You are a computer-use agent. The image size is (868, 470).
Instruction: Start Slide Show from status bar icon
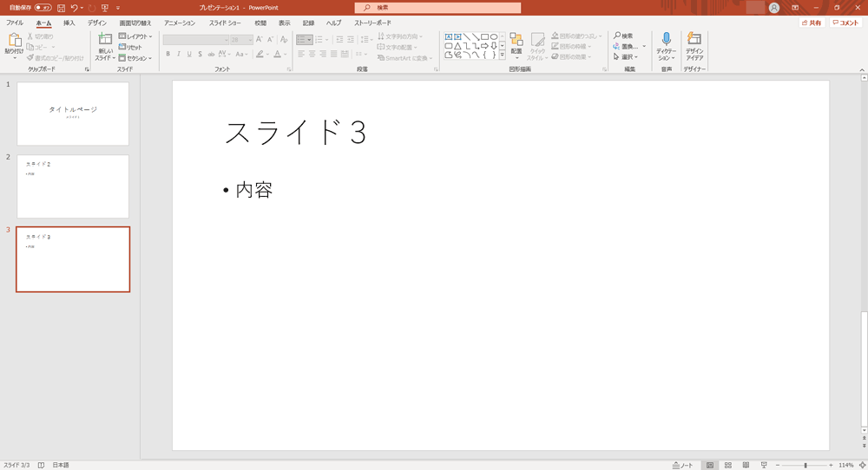(x=764, y=465)
